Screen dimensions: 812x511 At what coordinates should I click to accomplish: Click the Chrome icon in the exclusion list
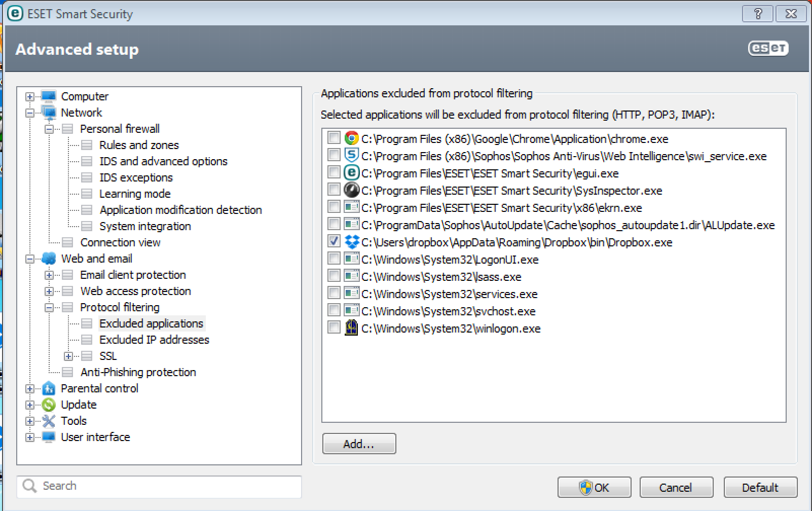[351, 138]
